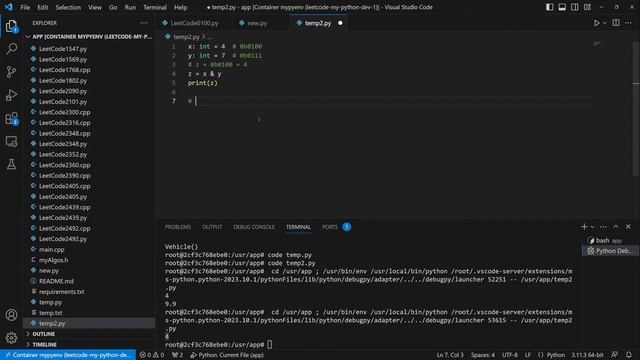Click Ln 7, Col 3 cursor position
Image resolution: width=640 pixels, height=360 pixels.
[x=450, y=355]
